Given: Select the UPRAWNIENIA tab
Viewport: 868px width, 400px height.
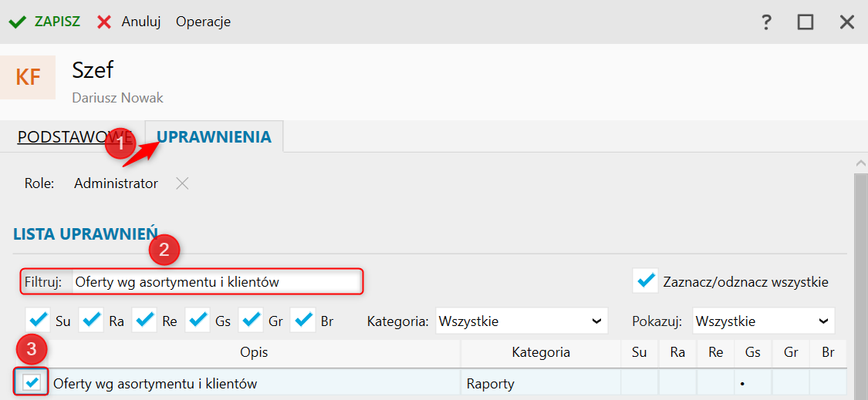Looking at the screenshot, I should pyautogui.click(x=214, y=137).
